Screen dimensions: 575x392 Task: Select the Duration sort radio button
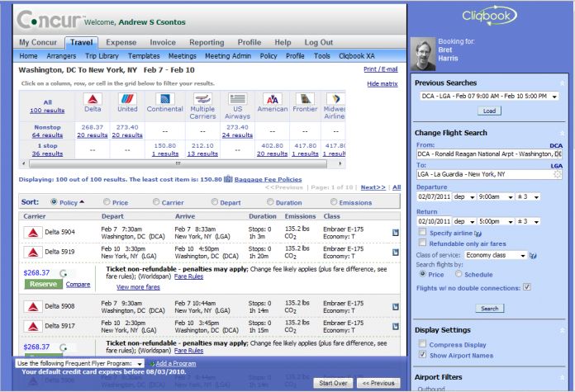[270, 202]
